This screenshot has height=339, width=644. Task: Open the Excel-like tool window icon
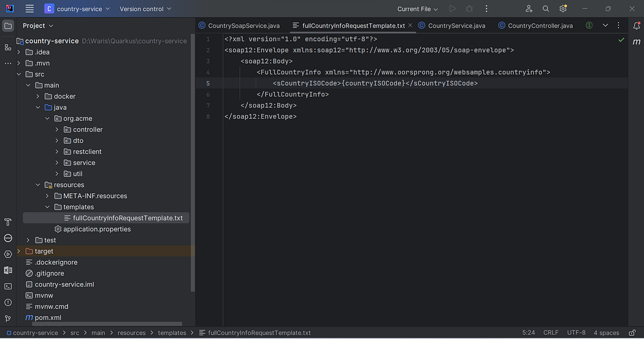click(x=8, y=270)
